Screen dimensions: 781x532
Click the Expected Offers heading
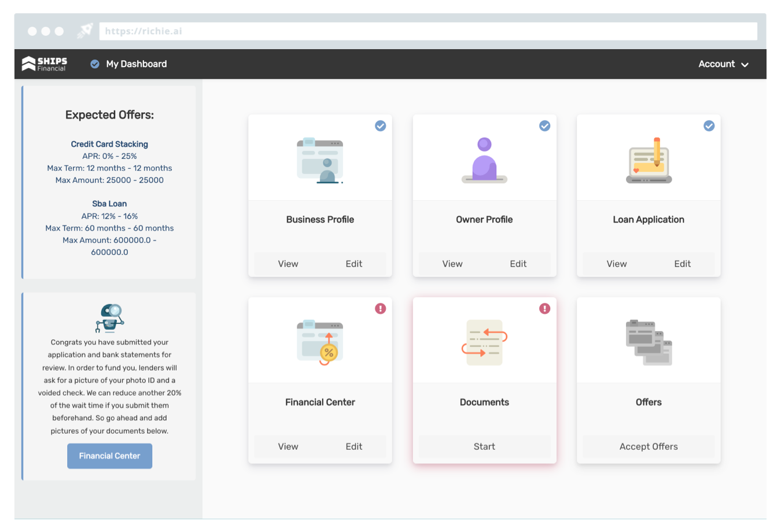pos(110,115)
